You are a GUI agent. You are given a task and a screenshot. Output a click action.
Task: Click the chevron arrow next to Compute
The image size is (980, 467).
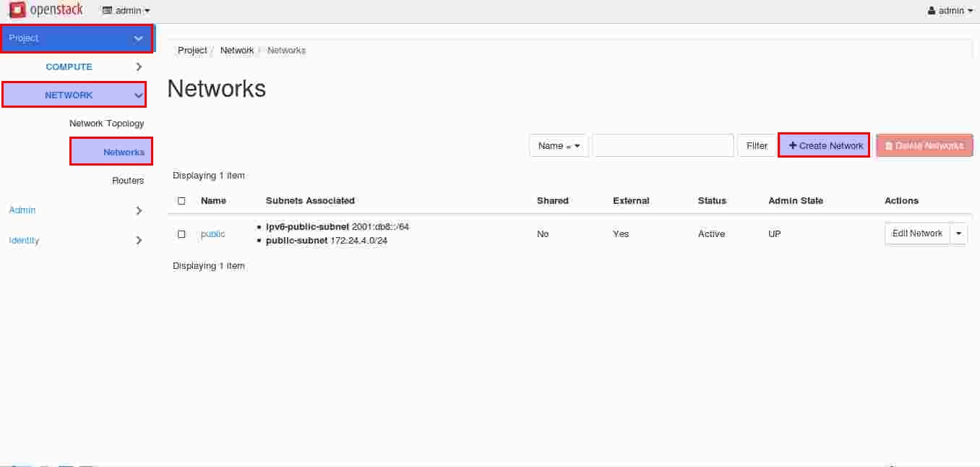pos(139,67)
